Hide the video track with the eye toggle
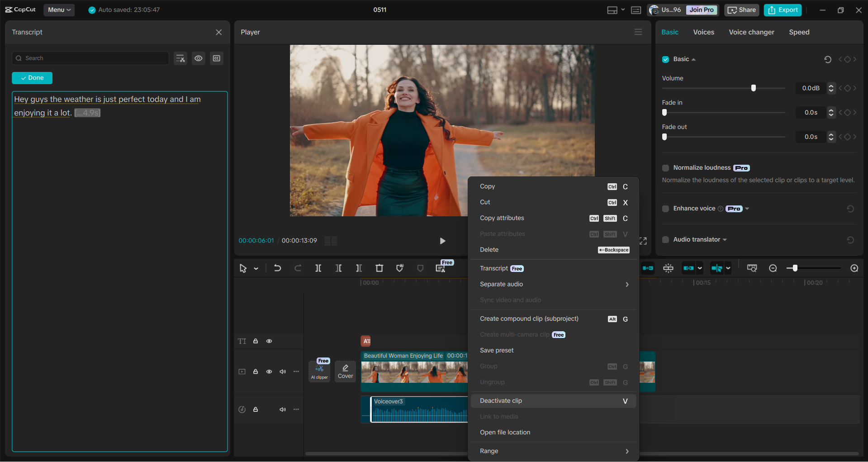868x462 pixels. [x=269, y=372]
